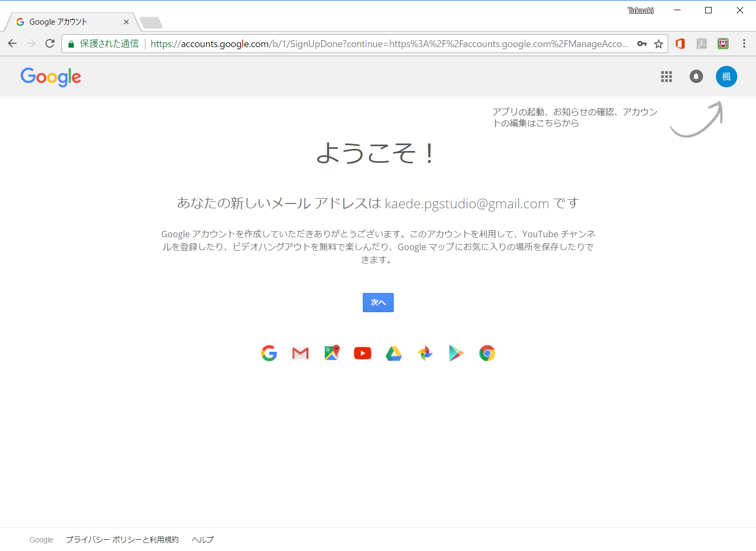The image size is (756, 551).
Task: Open a new browser tab
Action: (x=151, y=22)
